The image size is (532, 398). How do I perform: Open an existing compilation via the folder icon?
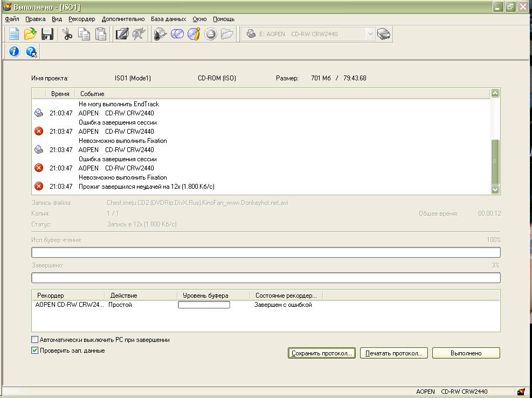[30, 34]
